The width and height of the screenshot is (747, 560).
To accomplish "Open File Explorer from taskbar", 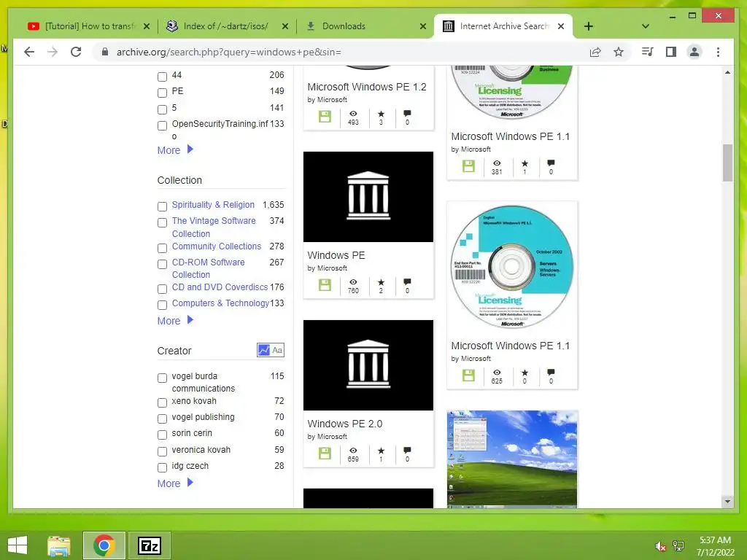I will pos(59,545).
